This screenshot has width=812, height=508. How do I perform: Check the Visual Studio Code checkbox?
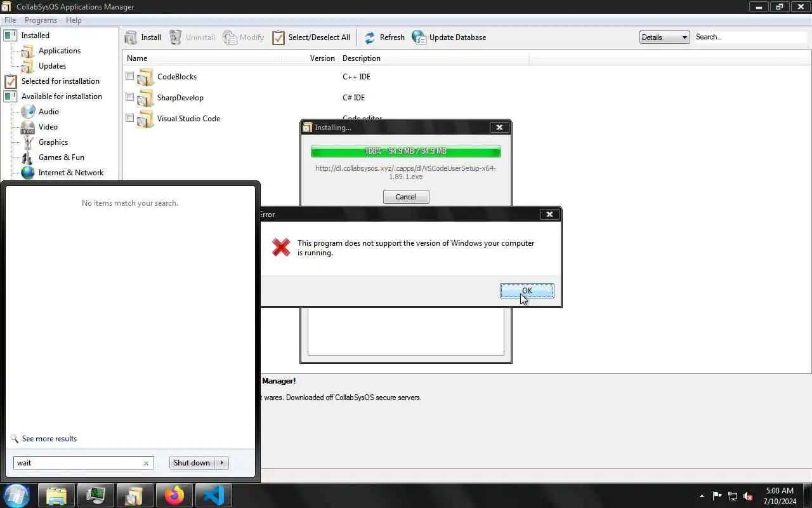130,118
